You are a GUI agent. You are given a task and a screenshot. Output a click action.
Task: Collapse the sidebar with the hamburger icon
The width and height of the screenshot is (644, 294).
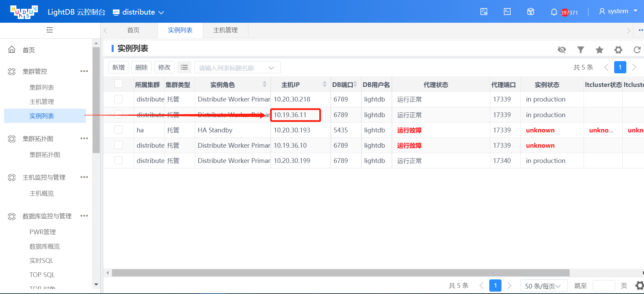50,30
